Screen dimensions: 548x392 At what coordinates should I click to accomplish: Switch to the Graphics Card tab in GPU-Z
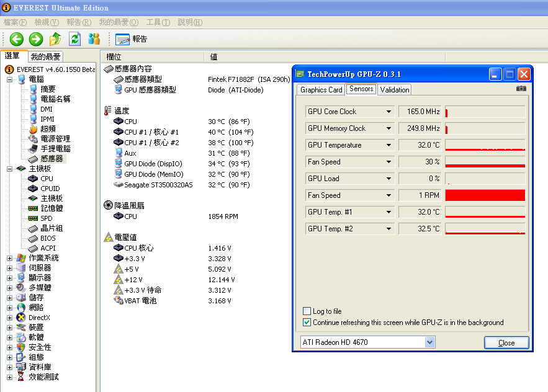pos(321,90)
